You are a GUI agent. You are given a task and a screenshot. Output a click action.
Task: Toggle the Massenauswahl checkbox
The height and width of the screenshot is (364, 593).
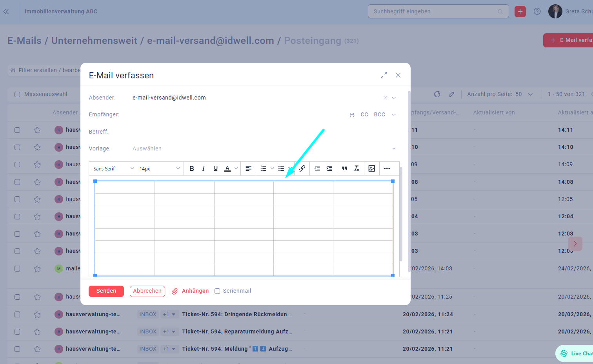[x=17, y=94]
